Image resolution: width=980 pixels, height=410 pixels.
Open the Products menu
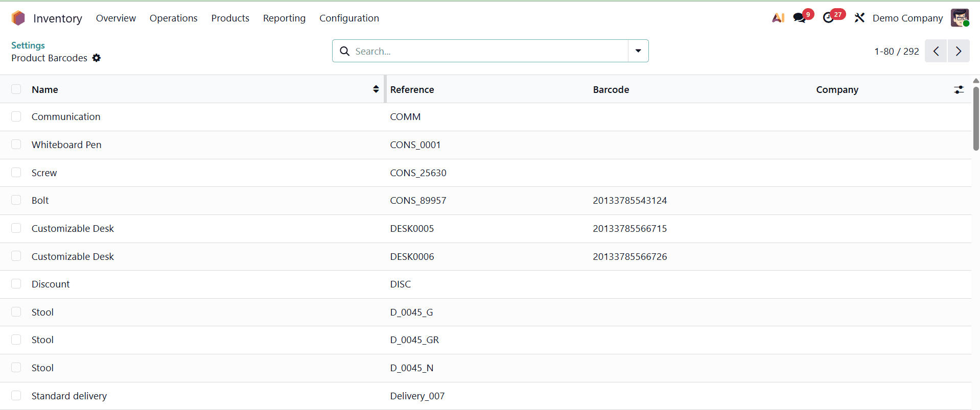click(230, 18)
